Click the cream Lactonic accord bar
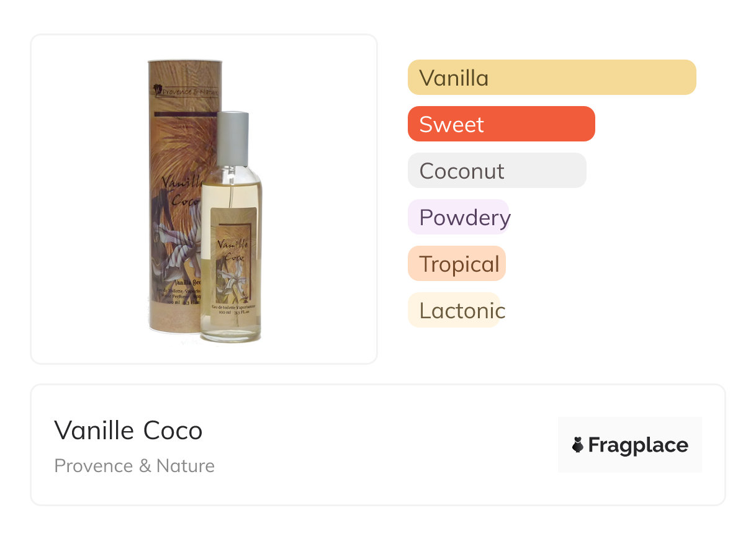The height and width of the screenshot is (536, 756). (454, 310)
